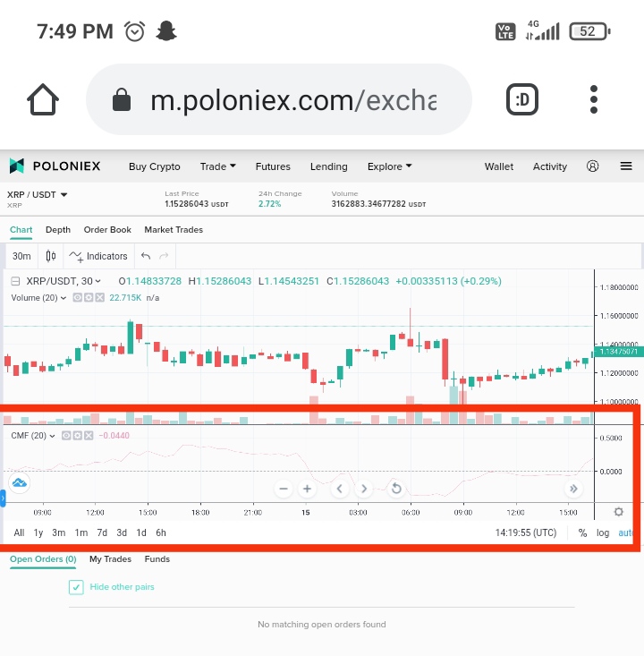Zoom in chart with plus button

307,489
